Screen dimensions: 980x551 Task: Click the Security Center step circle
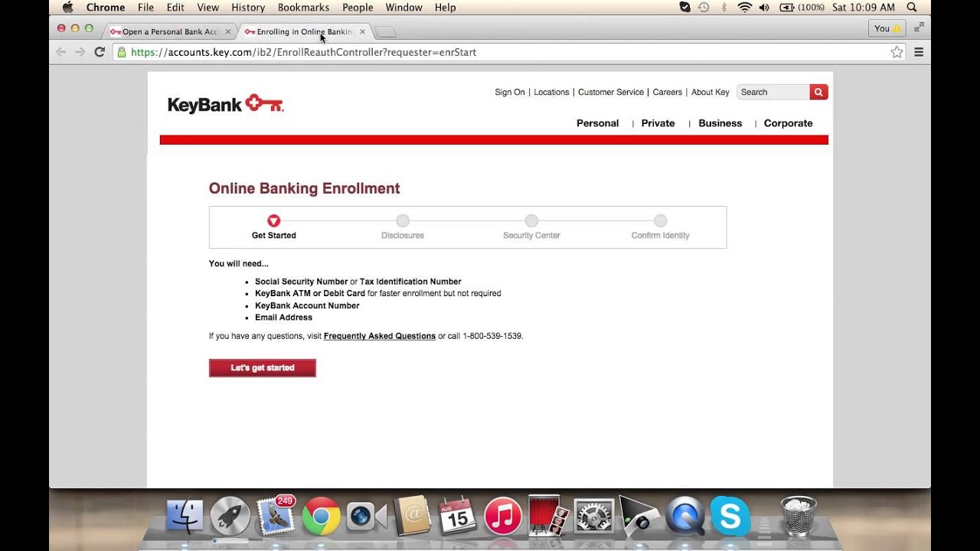point(531,220)
